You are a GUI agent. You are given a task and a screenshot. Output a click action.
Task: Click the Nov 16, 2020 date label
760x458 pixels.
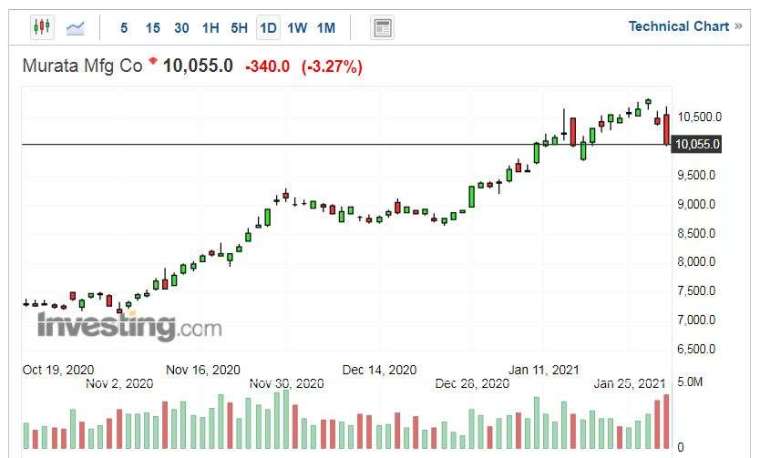pyautogui.click(x=203, y=370)
